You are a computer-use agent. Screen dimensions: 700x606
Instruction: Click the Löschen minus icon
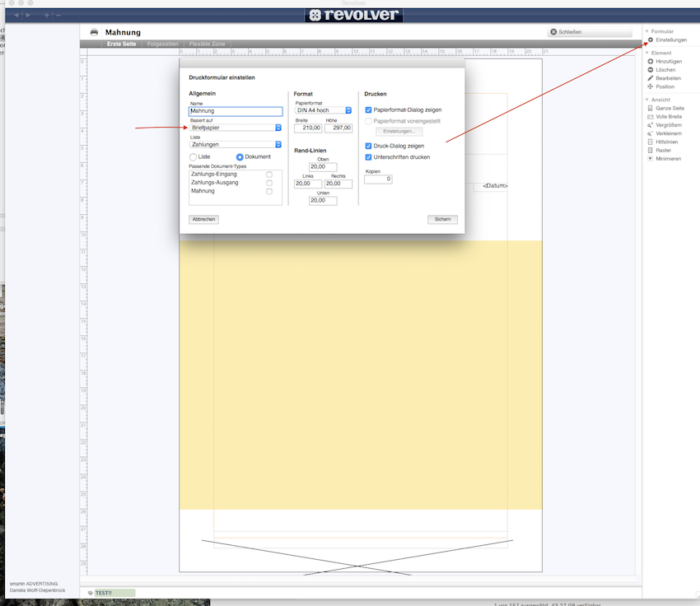point(651,70)
